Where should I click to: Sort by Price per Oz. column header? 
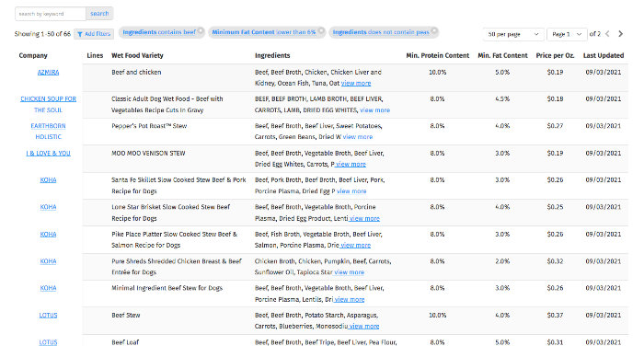[x=555, y=55]
